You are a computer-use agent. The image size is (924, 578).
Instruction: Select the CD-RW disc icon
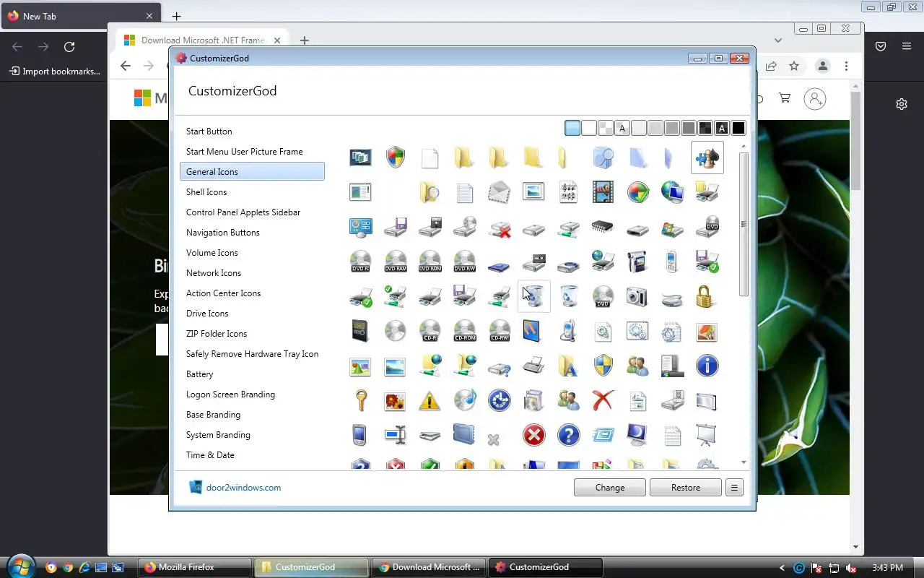[x=499, y=331]
